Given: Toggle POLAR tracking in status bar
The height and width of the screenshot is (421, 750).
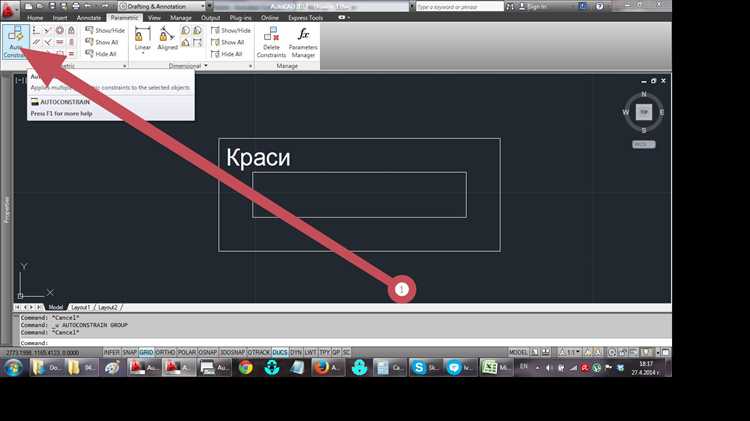Looking at the screenshot, I should point(187,353).
